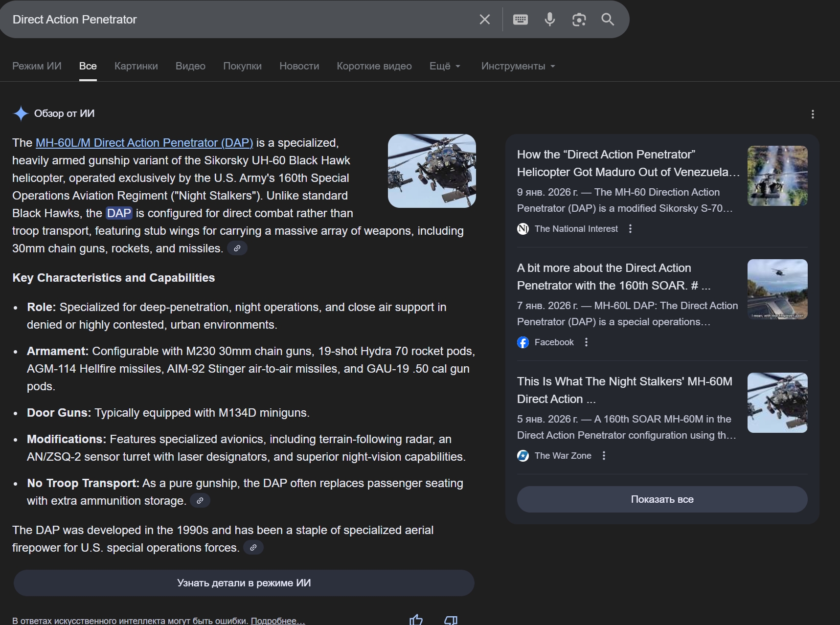This screenshot has width=840, height=625.
Task: Give thumbs up to AI overview
Action: click(416, 620)
